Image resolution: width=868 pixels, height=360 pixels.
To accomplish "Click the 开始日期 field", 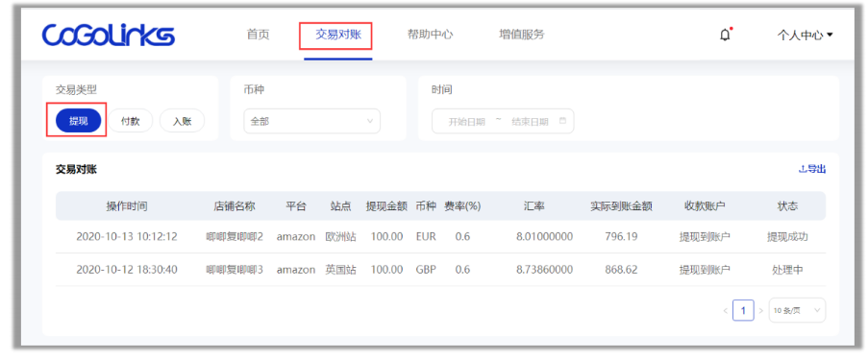I will point(466,121).
